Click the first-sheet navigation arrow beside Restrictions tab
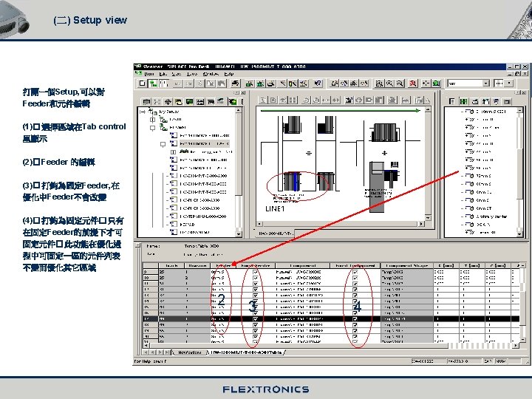The image size is (532, 399). coord(146,352)
